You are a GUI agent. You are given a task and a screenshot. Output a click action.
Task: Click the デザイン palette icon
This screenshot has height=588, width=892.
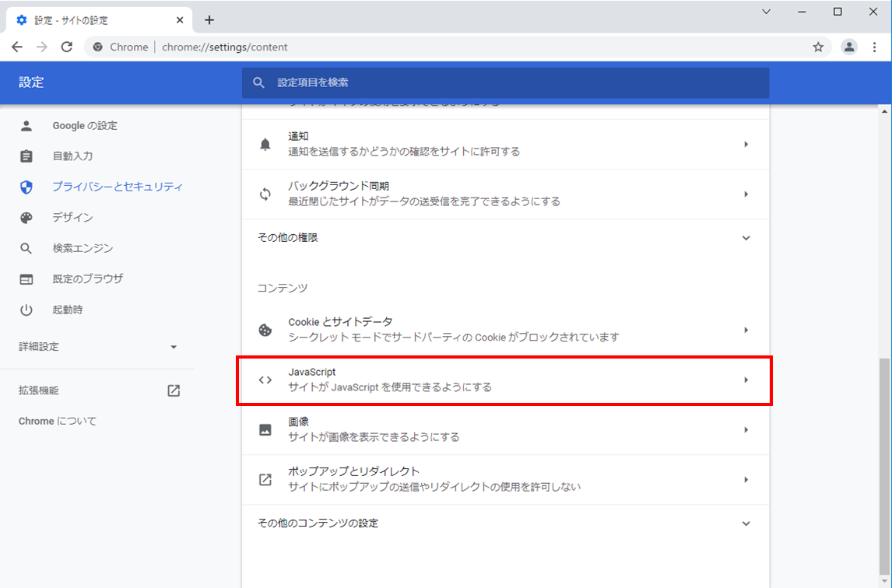pos(26,218)
